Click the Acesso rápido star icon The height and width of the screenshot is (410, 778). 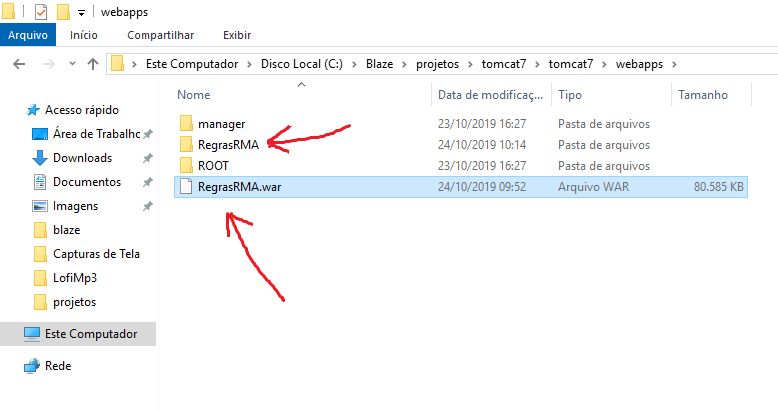pos(33,110)
